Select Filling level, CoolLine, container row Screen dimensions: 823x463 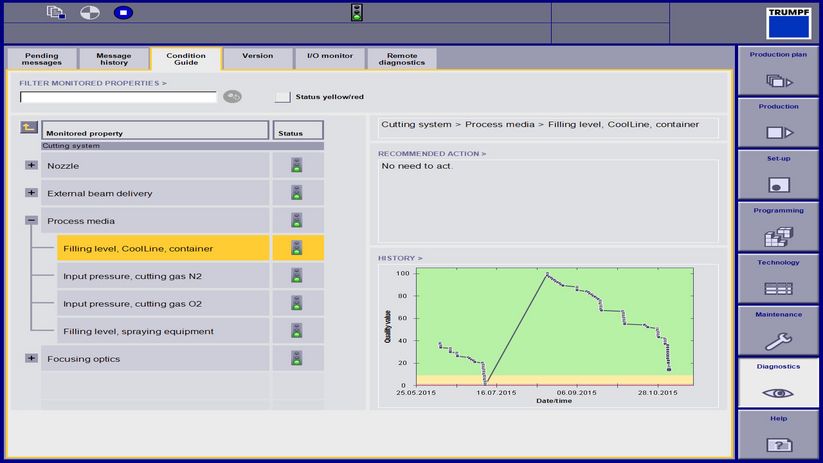[x=163, y=248]
